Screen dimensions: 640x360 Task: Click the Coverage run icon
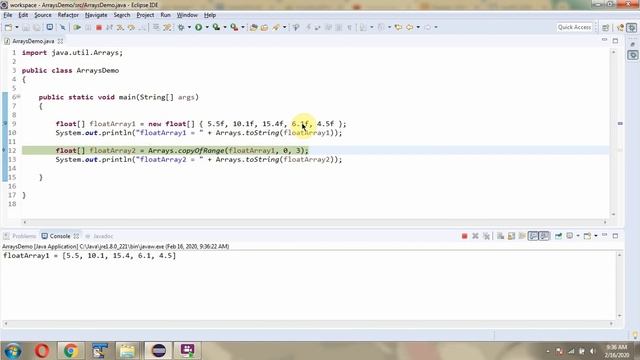(216, 27)
